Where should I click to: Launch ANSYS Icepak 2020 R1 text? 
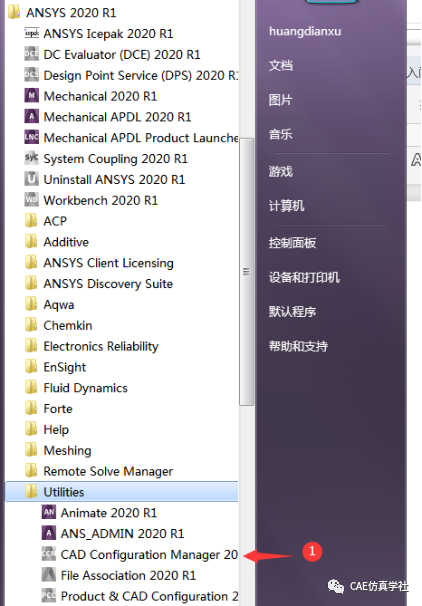108,33
